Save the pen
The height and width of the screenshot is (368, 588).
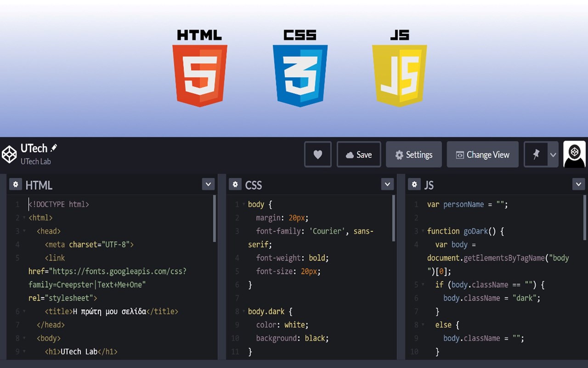(359, 155)
